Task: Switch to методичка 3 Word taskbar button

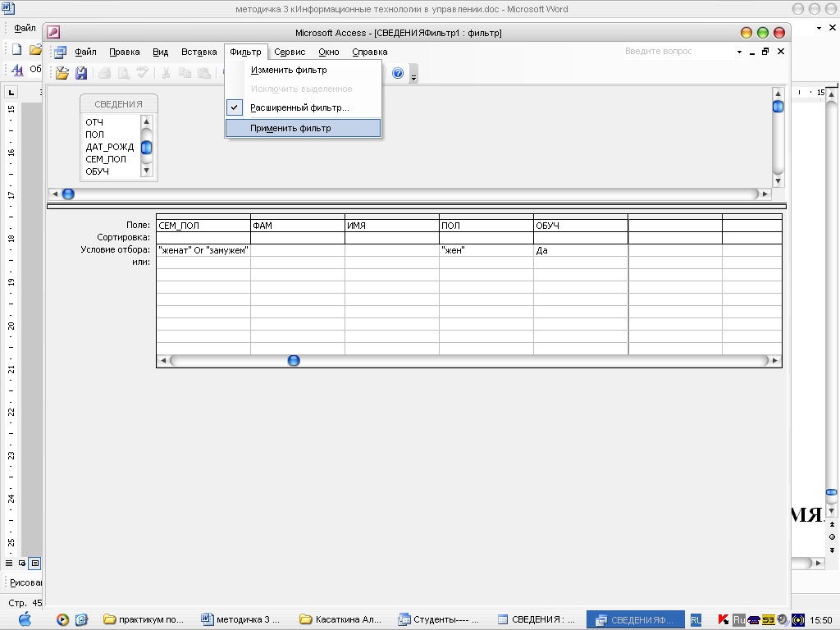Action: 241,620
